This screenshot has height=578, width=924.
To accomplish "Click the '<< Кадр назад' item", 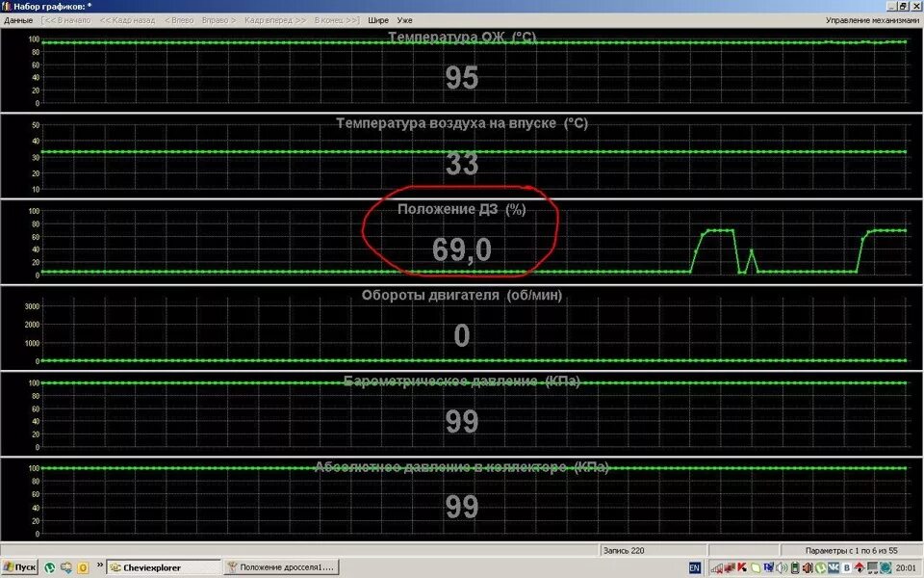I will [x=127, y=20].
